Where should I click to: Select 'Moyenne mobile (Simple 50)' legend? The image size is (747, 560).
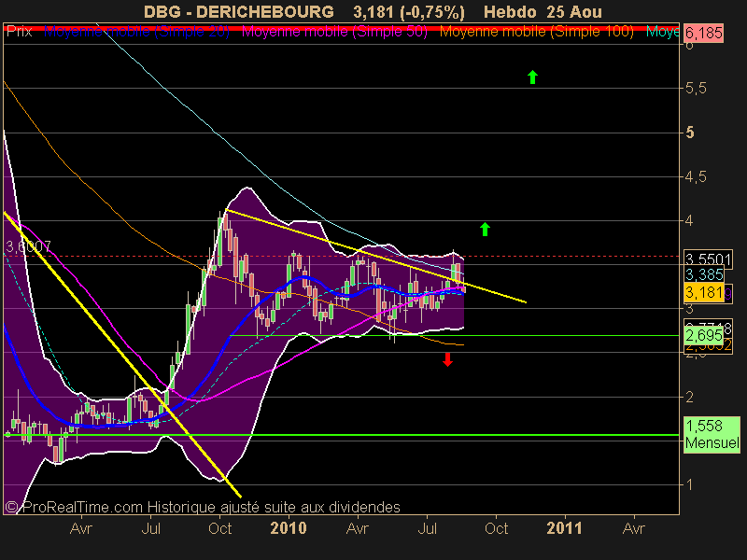coord(334,32)
